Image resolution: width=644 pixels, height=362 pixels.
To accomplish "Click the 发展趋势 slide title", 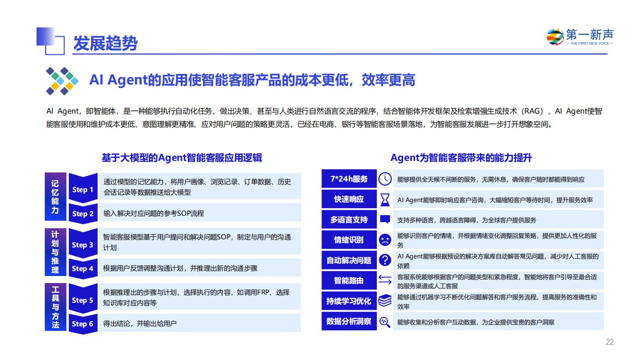I will (105, 44).
